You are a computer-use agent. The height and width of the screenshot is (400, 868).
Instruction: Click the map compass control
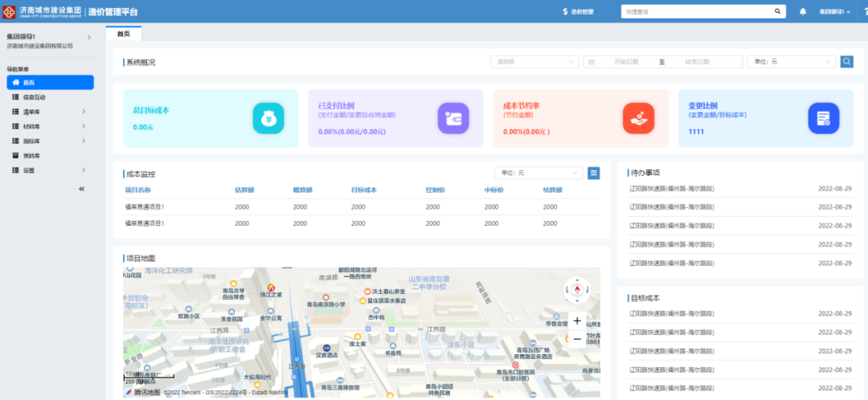tap(576, 289)
